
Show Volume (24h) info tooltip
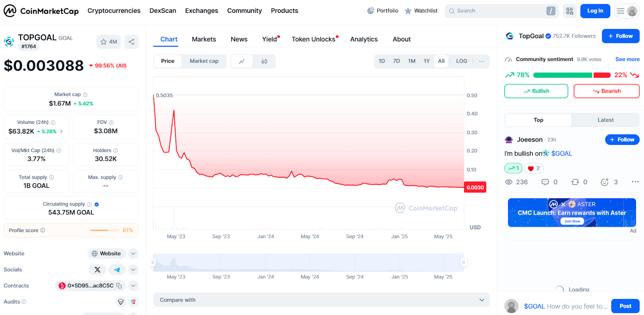(x=53, y=122)
